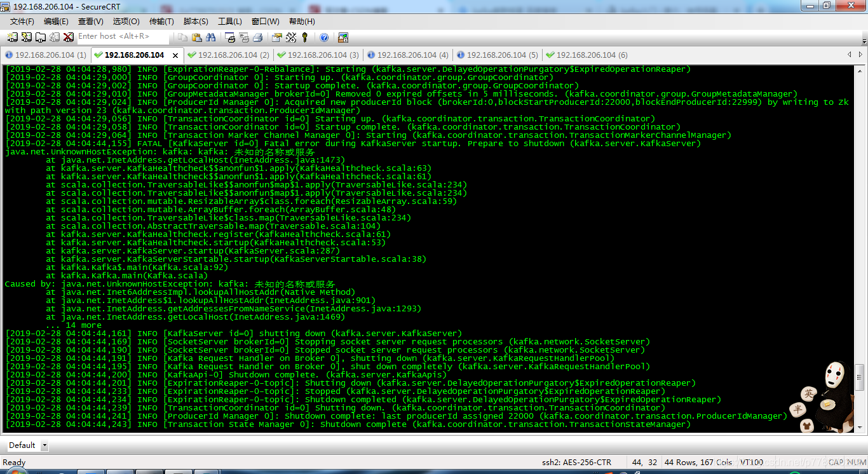This screenshot has height=474, width=868.
Task: Click the Print Selection toolbar icon
Action: [244, 37]
